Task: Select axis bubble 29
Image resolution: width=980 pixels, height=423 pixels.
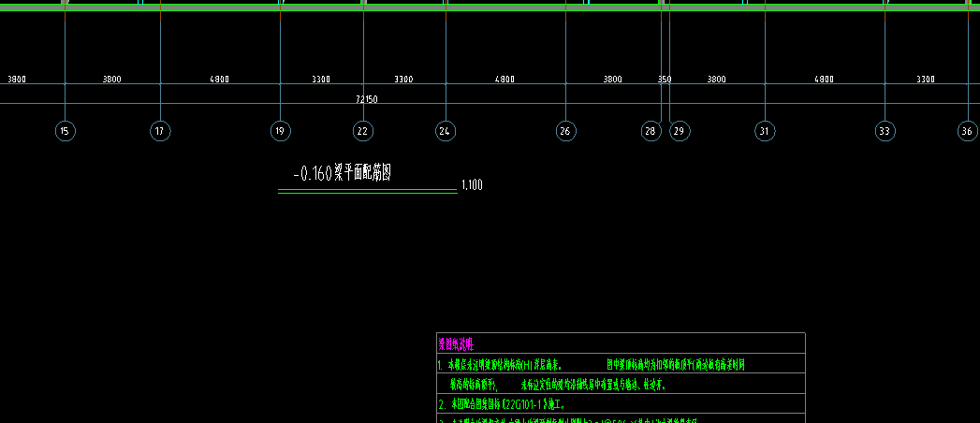Action: click(680, 131)
